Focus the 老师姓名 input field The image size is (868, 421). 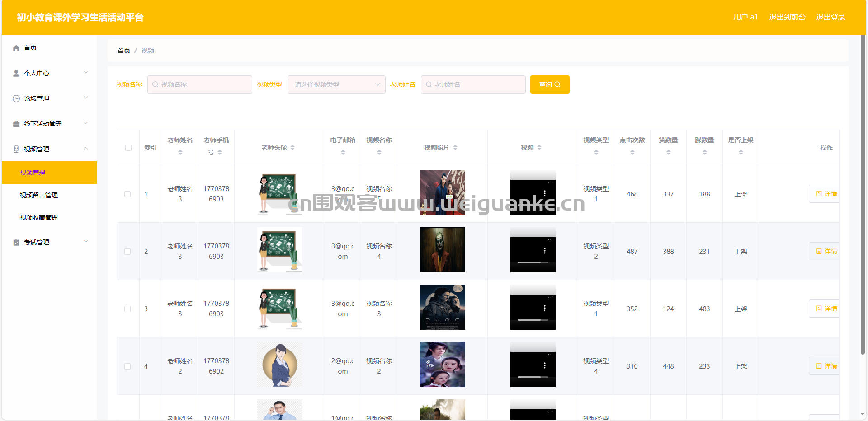point(473,84)
